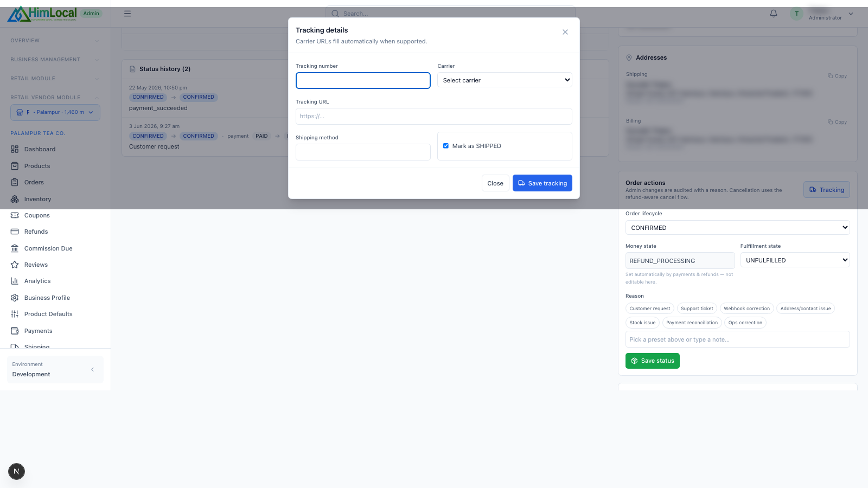Expand the Administrator account chevron
This screenshot has height=488, width=868.
click(x=851, y=14)
